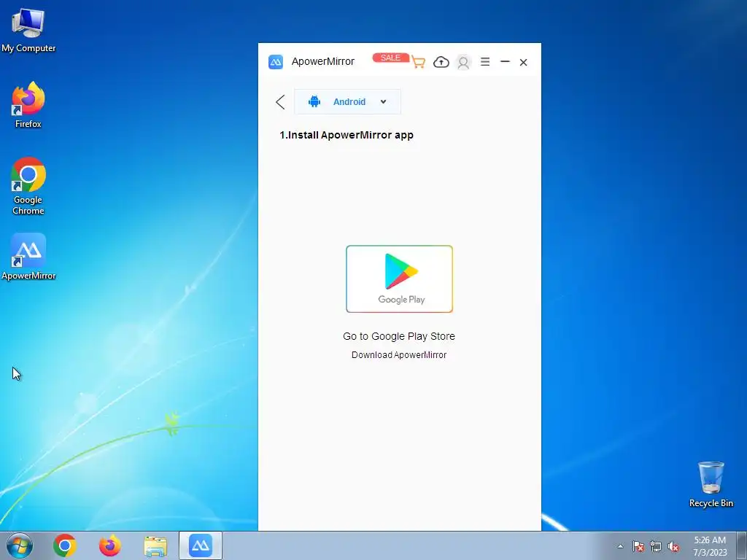
Task: Select the Recycle Bin icon
Action: (x=711, y=484)
